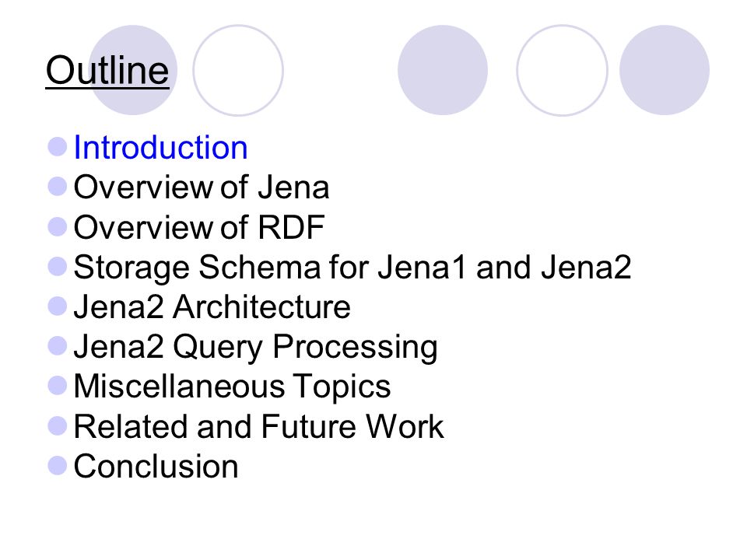Screen dimensions: 747x560
Task: Click the bullet next to Jena2 Architecture
Action: pos(57,306)
